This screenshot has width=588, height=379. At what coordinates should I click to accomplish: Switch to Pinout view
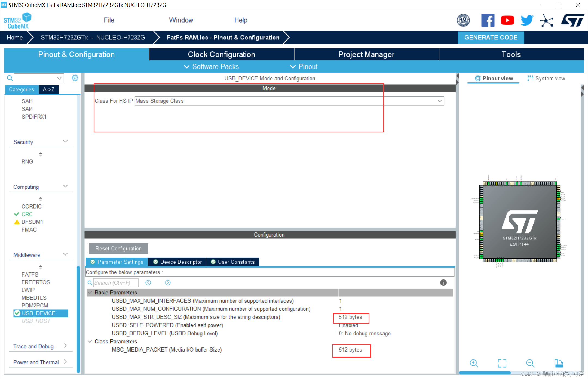(x=494, y=78)
